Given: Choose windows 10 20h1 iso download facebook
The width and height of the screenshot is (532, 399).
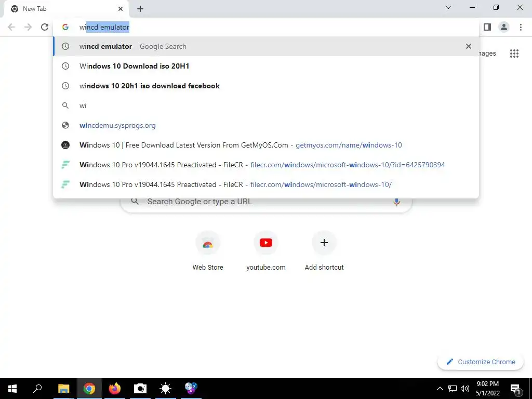Looking at the screenshot, I should point(266,86).
